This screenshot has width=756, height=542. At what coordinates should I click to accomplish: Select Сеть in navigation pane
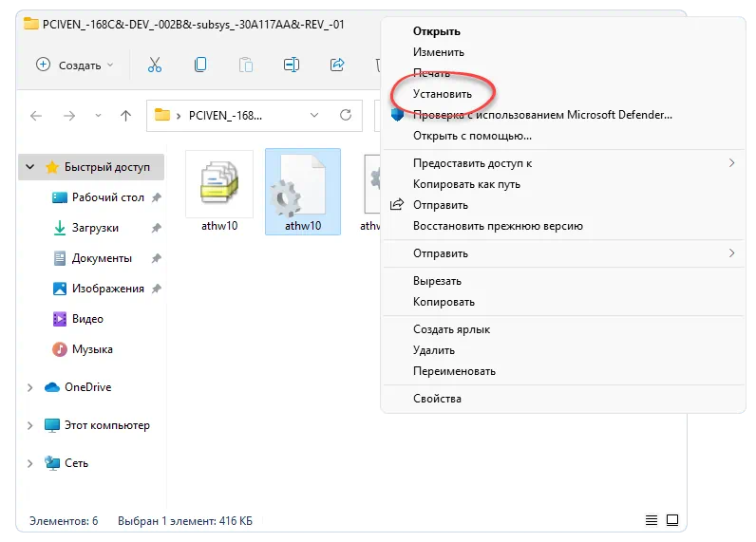click(76, 463)
